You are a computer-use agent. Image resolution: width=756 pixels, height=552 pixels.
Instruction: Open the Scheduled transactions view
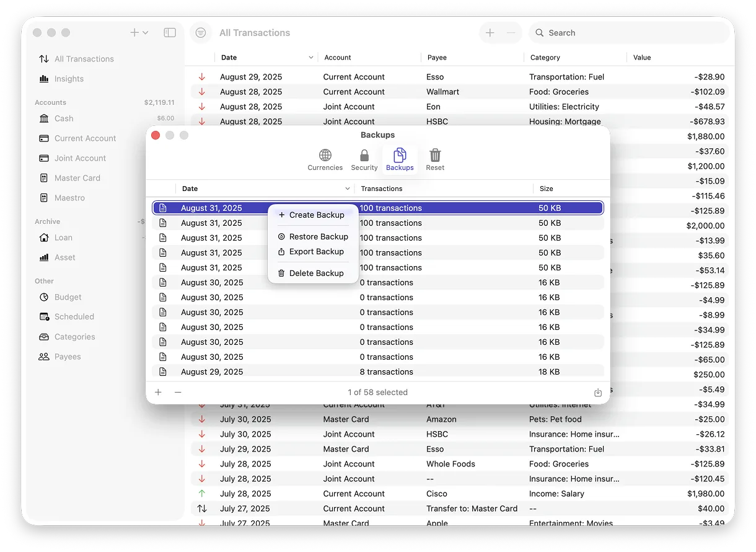[x=73, y=317]
